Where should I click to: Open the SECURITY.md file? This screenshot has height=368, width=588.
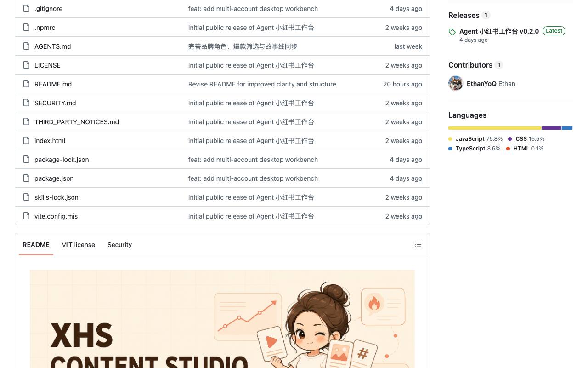(x=55, y=103)
